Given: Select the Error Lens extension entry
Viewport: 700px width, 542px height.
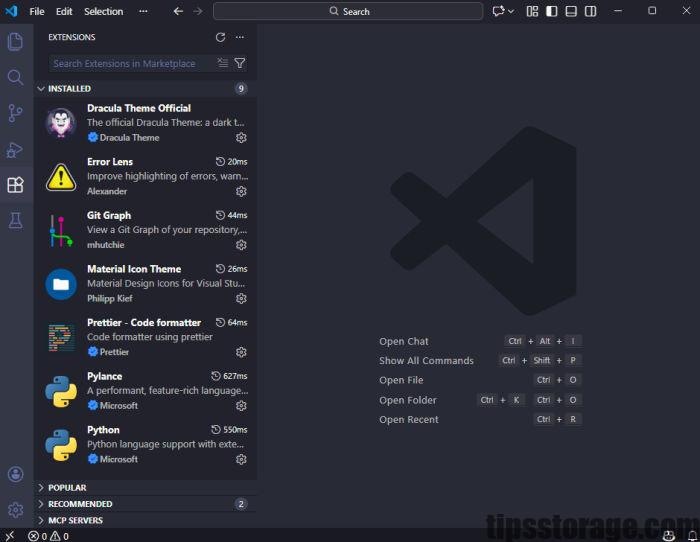Looking at the screenshot, I should pyautogui.click(x=145, y=176).
